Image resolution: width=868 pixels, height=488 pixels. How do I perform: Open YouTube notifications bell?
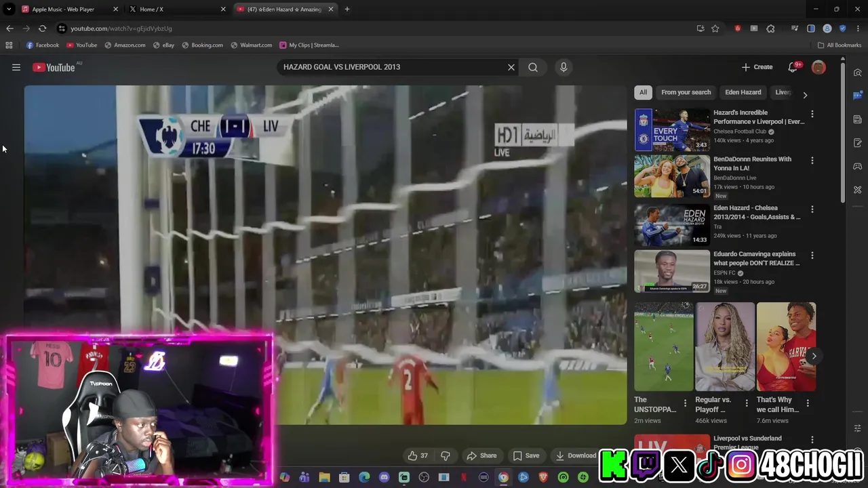click(x=793, y=67)
